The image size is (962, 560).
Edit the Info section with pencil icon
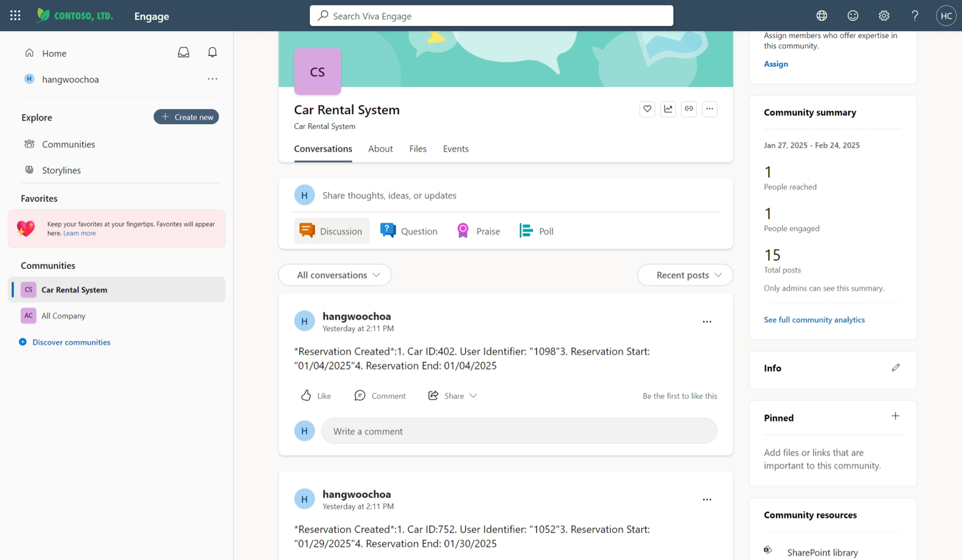pyautogui.click(x=896, y=367)
